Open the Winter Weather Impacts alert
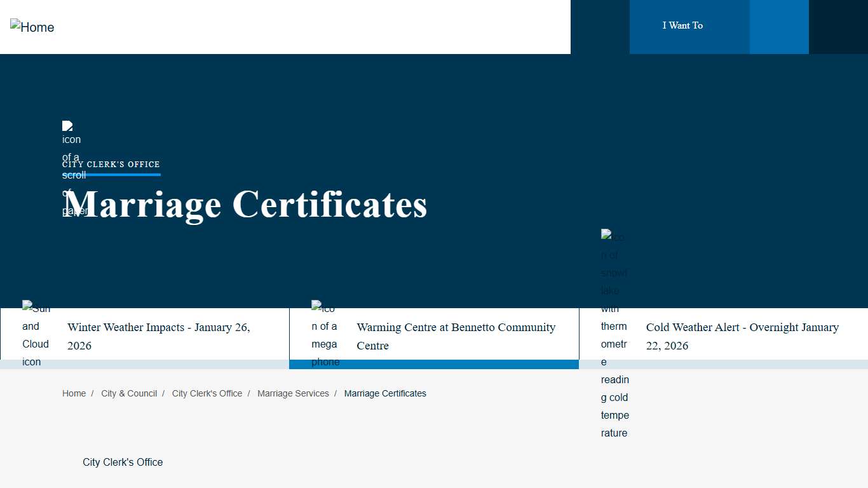868x488 pixels. 158,336
